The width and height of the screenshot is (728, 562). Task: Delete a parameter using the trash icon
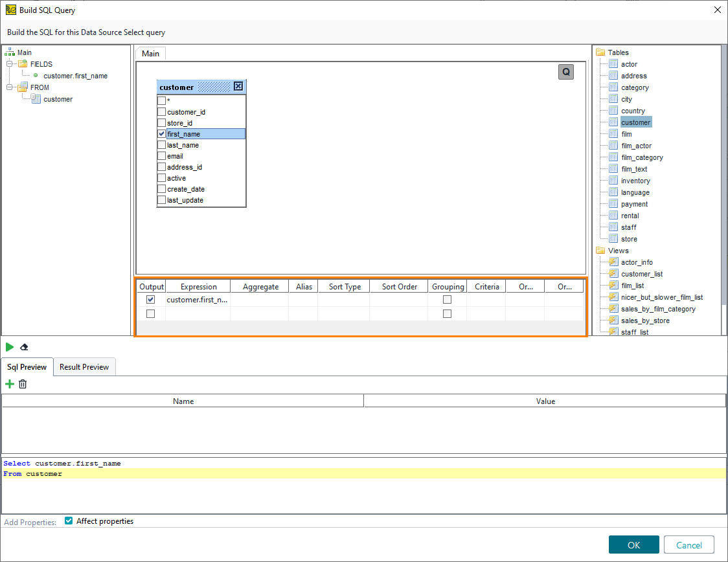pos(23,384)
